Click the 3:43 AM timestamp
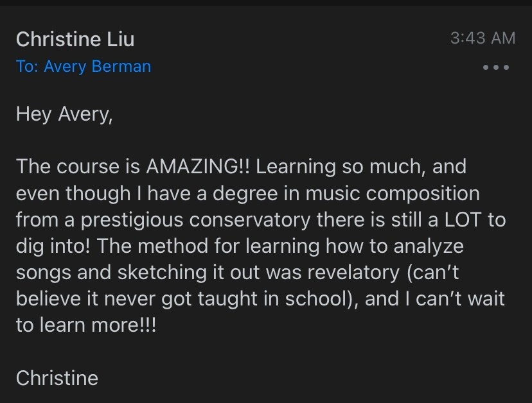The height and width of the screenshot is (403, 532). tap(483, 38)
